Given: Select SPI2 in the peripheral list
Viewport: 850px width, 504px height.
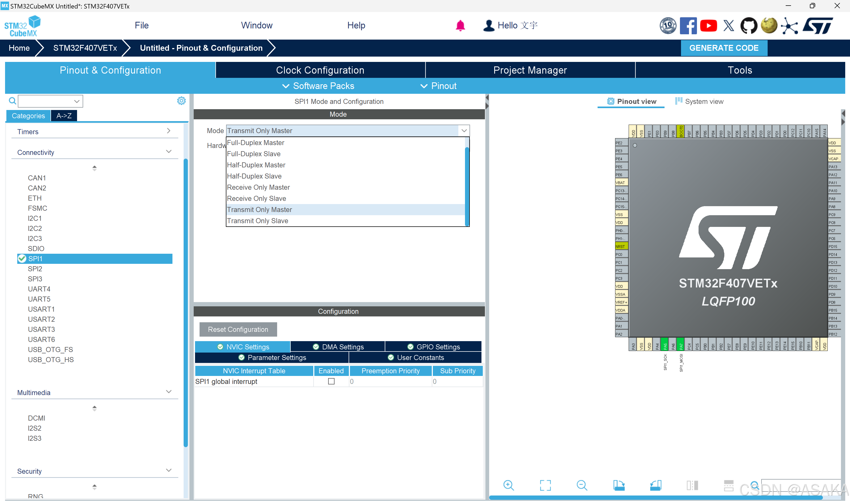Looking at the screenshot, I should [35, 269].
